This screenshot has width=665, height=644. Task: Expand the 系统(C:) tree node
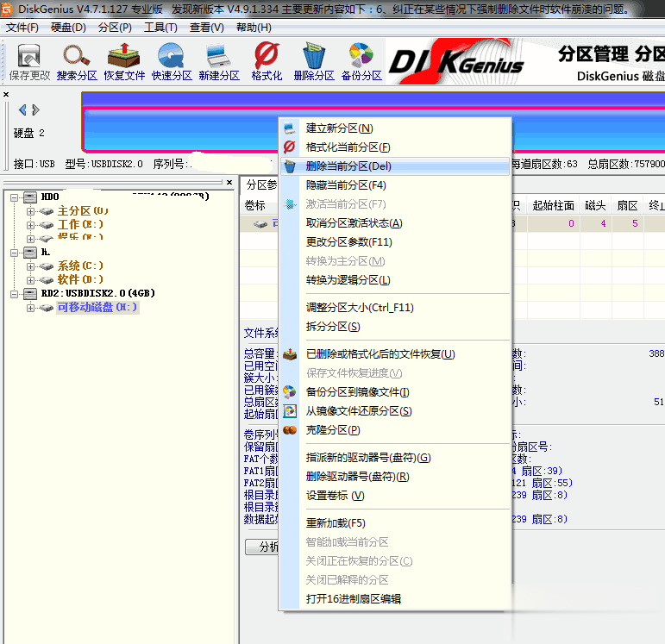(30, 266)
